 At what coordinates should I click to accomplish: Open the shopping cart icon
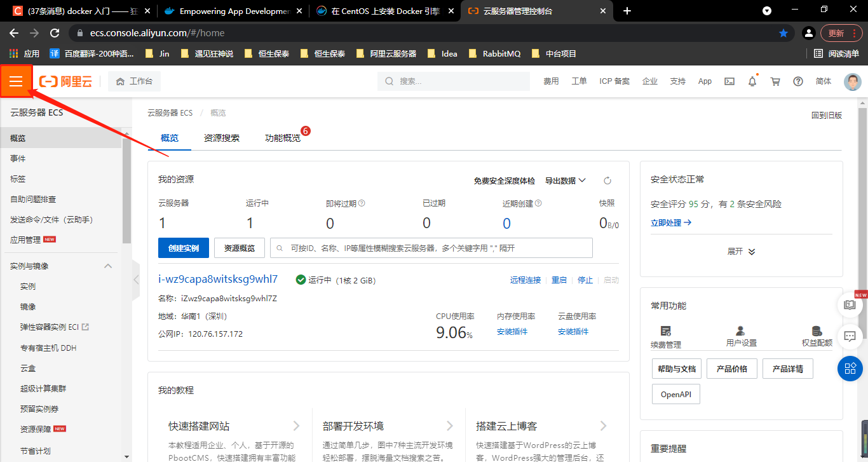tap(775, 81)
